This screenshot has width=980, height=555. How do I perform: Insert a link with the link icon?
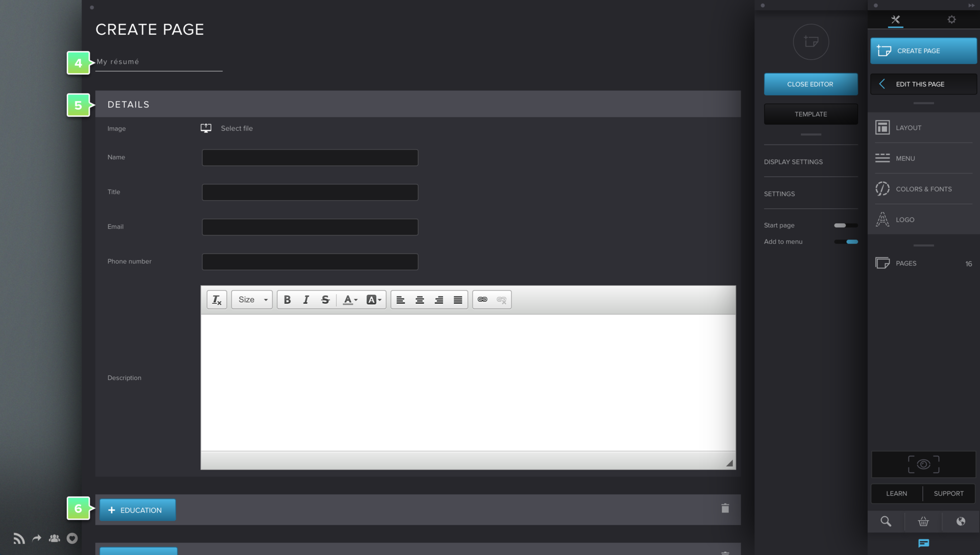click(482, 300)
